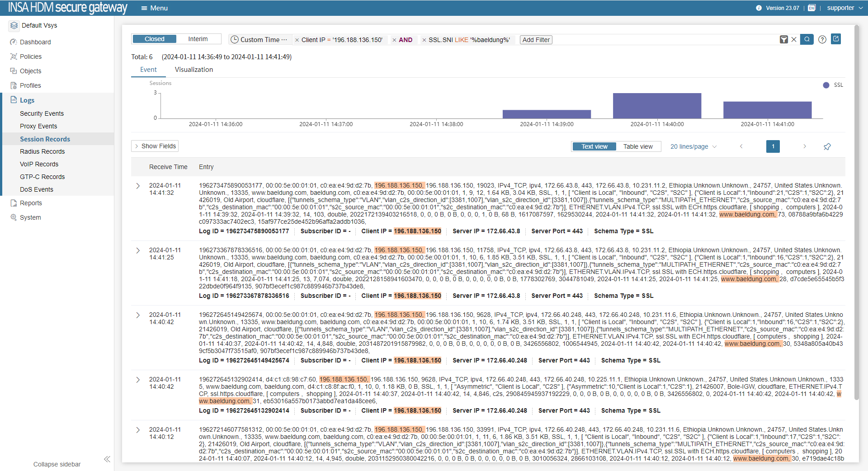Image resolution: width=868 pixels, height=471 pixels.
Task: Run the search with magnifier button
Action: [807, 39]
